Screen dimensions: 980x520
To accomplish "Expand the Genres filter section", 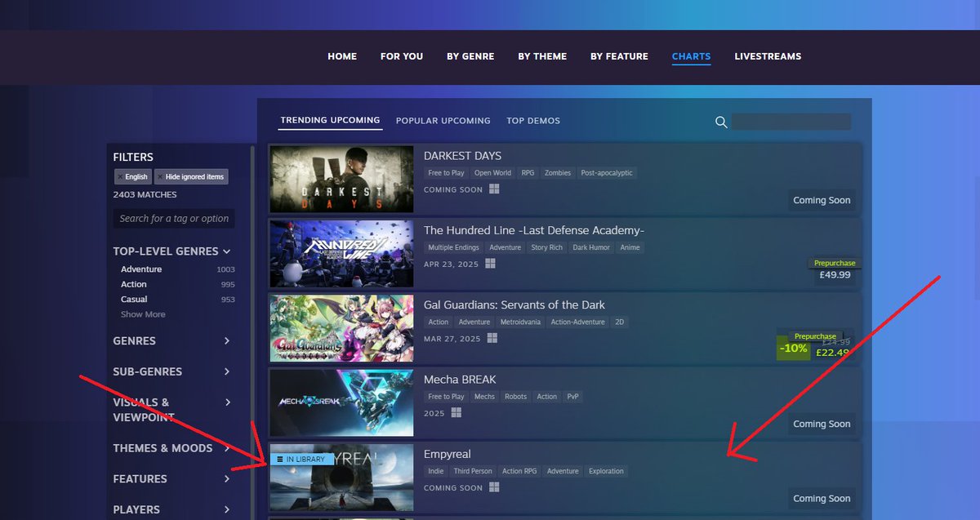I will pyautogui.click(x=227, y=341).
